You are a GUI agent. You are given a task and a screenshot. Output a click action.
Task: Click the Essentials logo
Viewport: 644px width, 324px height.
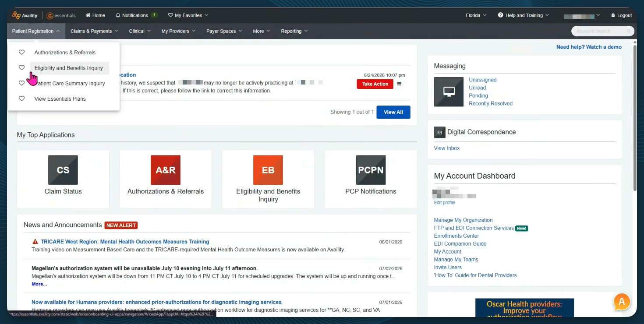pyautogui.click(x=61, y=15)
